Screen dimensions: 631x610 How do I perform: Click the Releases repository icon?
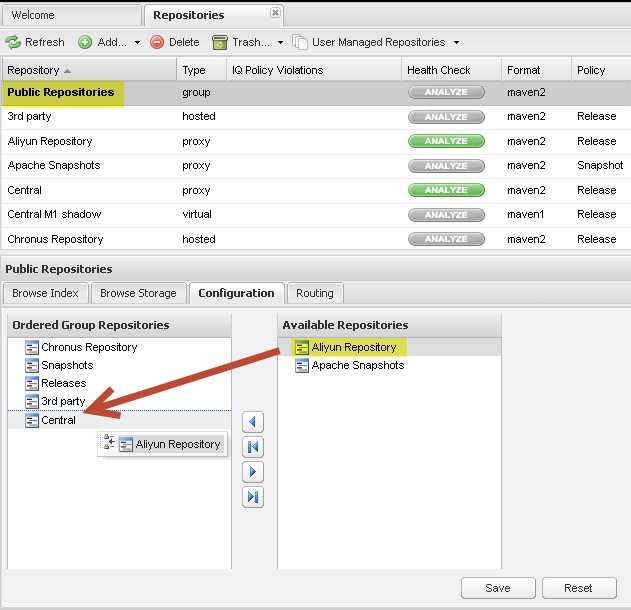pos(32,383)
